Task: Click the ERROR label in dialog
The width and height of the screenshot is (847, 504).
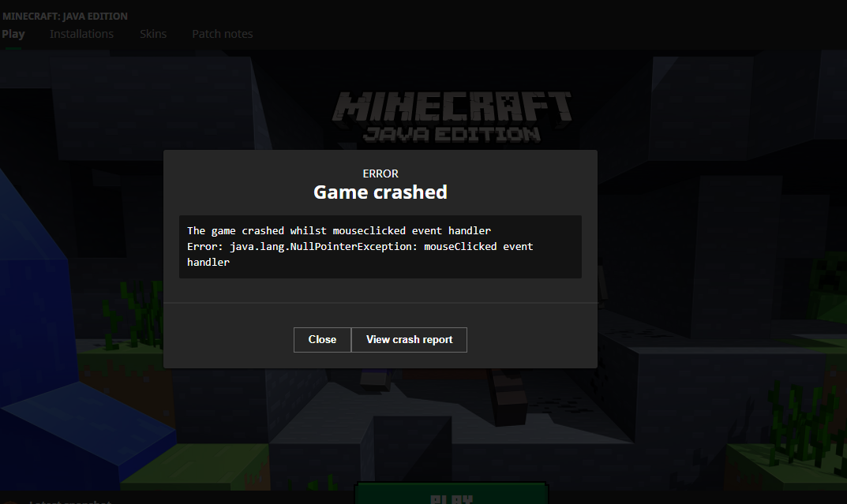Action: 380,174
